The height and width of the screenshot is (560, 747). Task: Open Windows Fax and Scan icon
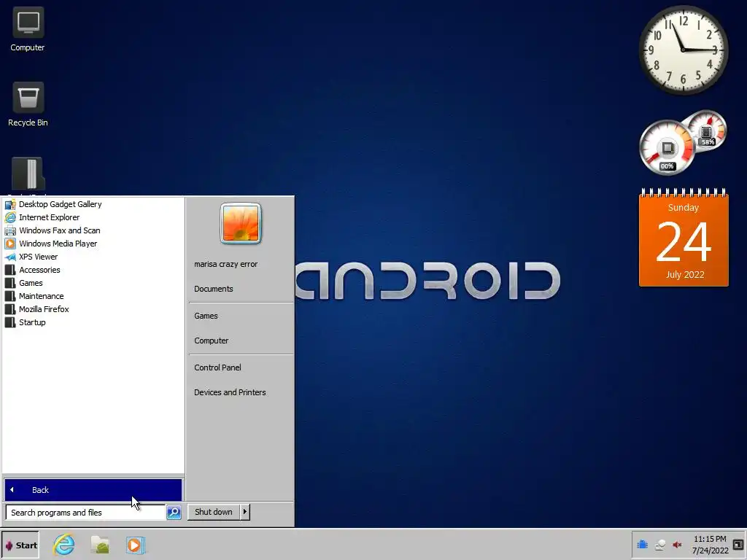coord(10,230)
